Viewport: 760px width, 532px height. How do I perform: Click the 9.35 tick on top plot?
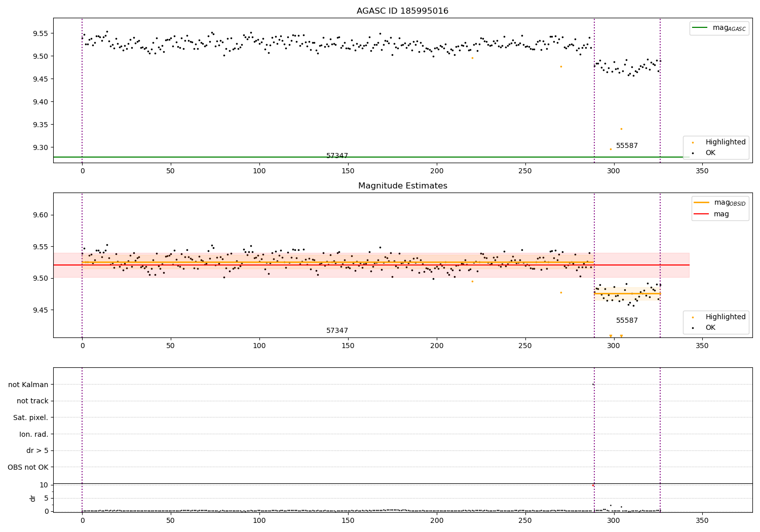click(41, 125)
